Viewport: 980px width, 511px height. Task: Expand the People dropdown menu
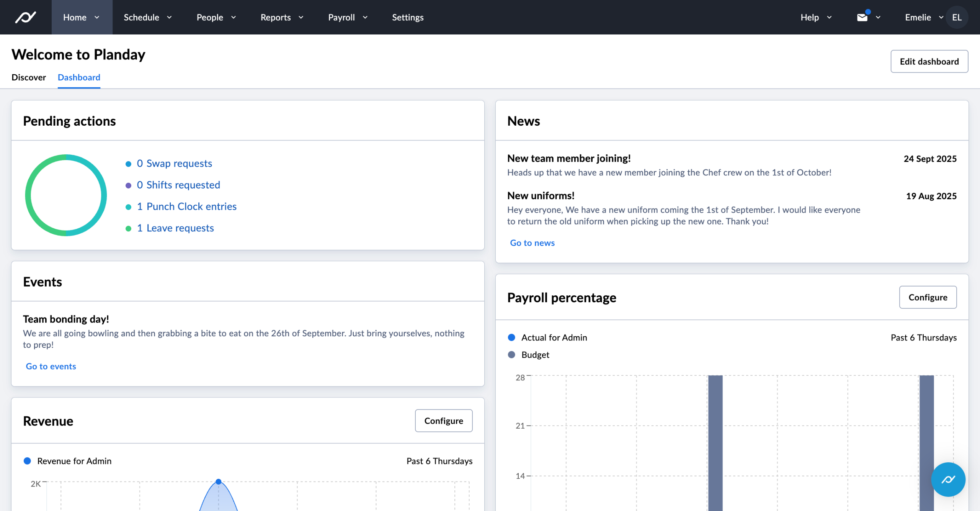tap(216, 17)
